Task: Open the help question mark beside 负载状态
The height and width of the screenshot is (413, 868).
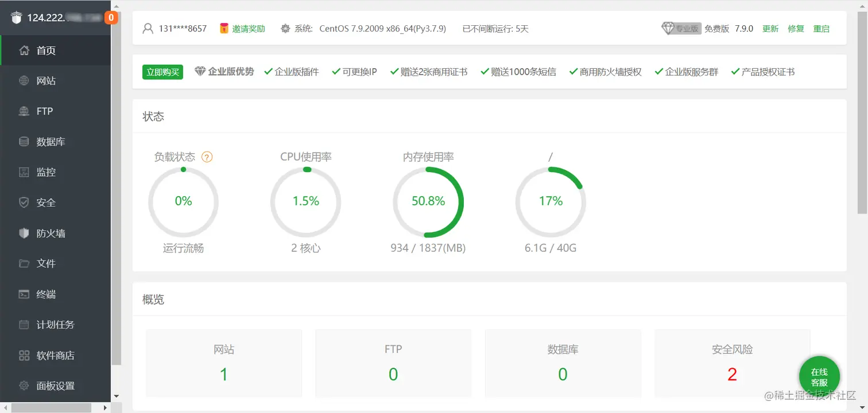Action: pyautogui.click(x=207, y=157)
